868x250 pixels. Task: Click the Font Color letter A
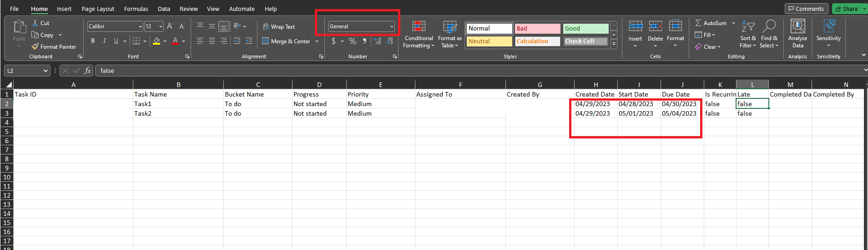175,41
